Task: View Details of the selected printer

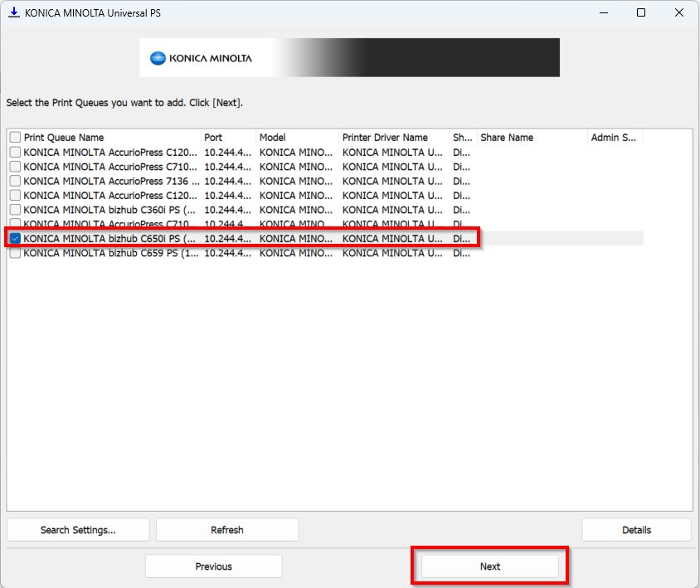Action: tap(636, 529)
